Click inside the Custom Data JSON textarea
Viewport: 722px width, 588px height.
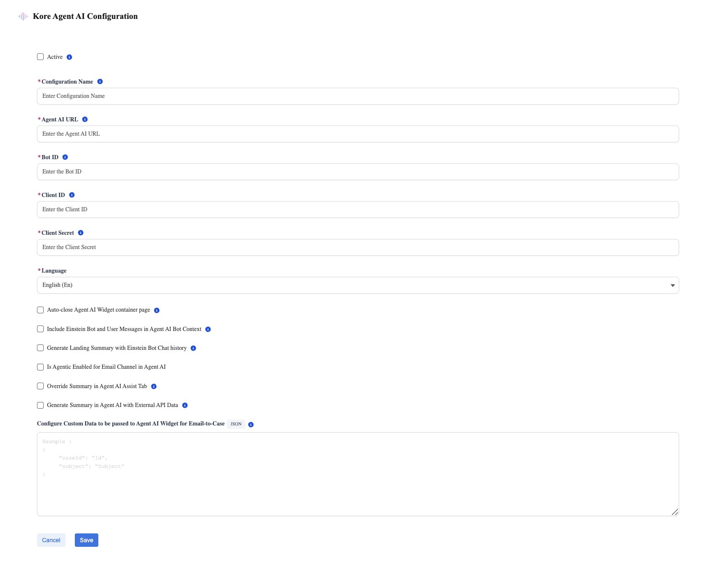coord(358,474)
